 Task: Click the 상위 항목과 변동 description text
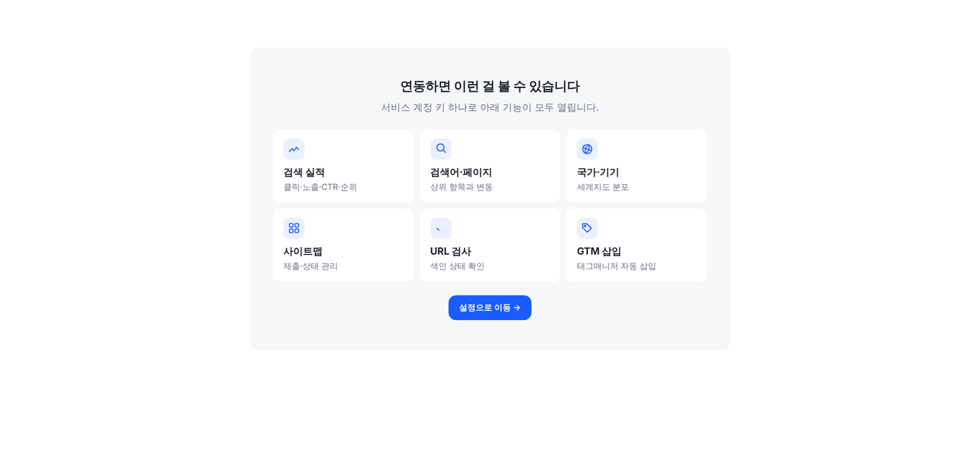[x=461, y=187]
